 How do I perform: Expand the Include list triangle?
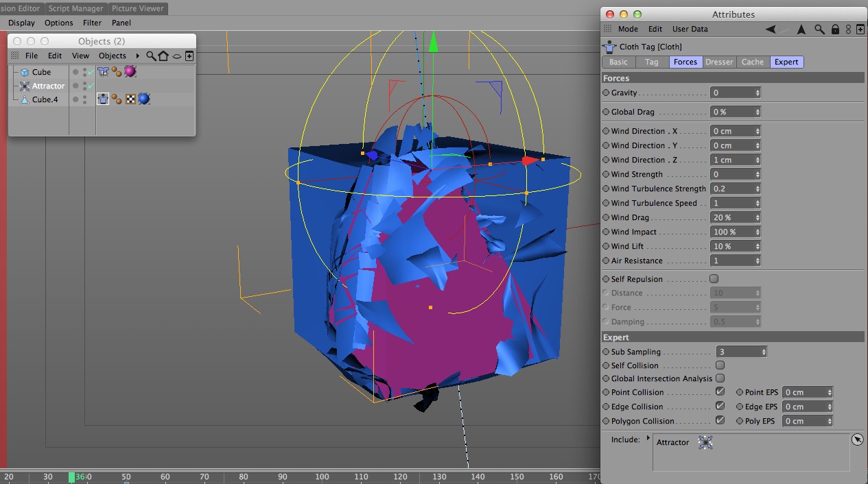[648, 437]
